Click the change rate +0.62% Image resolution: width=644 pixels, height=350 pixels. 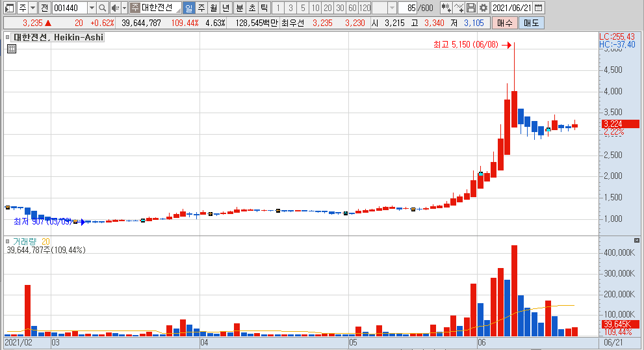tap(102, 23)
